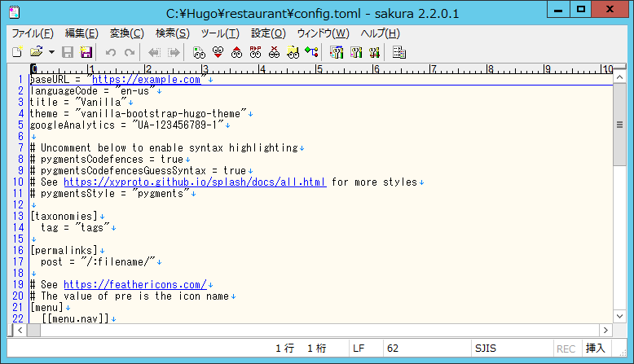Minimize the sakura editor window

pyautogui.click(x=558, y=9)
